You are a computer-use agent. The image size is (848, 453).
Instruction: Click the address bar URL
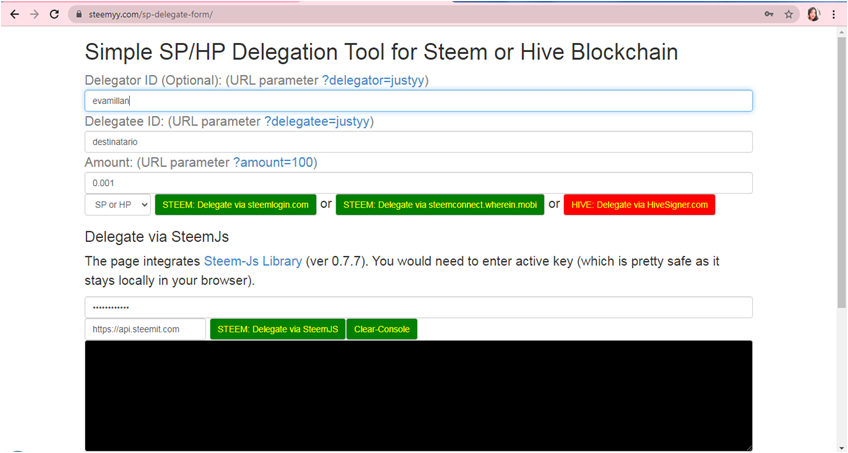click(x=151, y=15)
